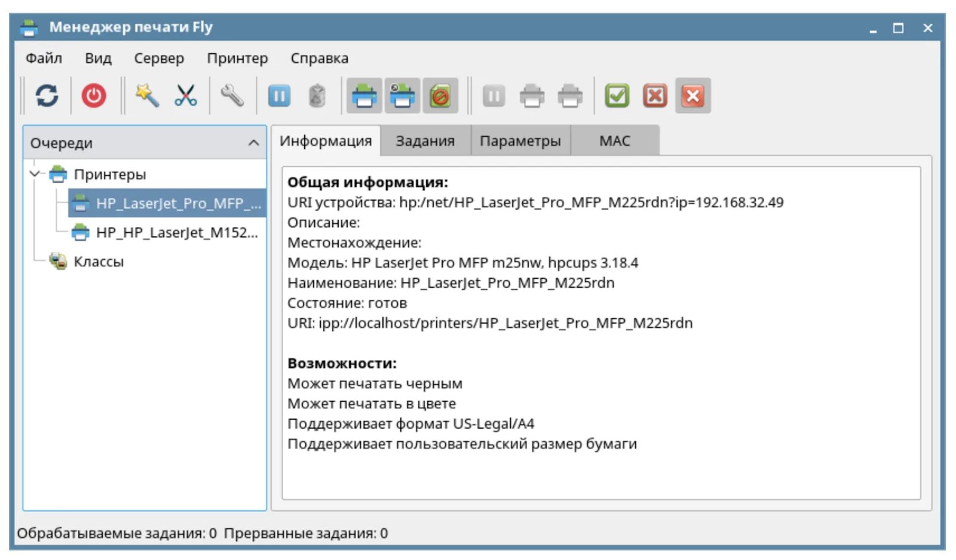Click the Классы group icon
956x560 pixels.
click(x=58, y=261)
